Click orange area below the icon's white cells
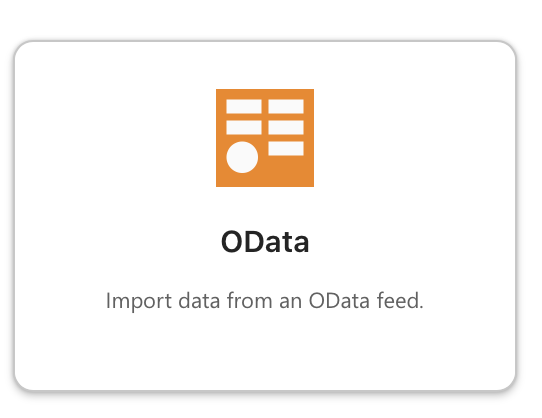This screenshot has width=542, height=418. [287, 172]
